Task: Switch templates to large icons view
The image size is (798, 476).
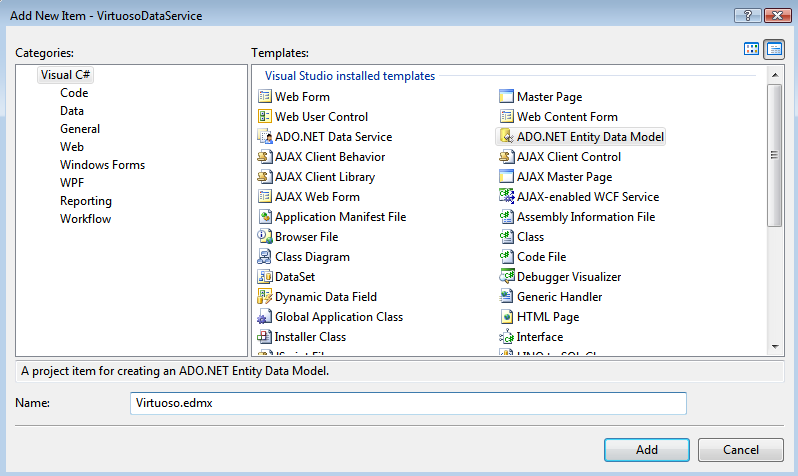Action: (751, 49)
